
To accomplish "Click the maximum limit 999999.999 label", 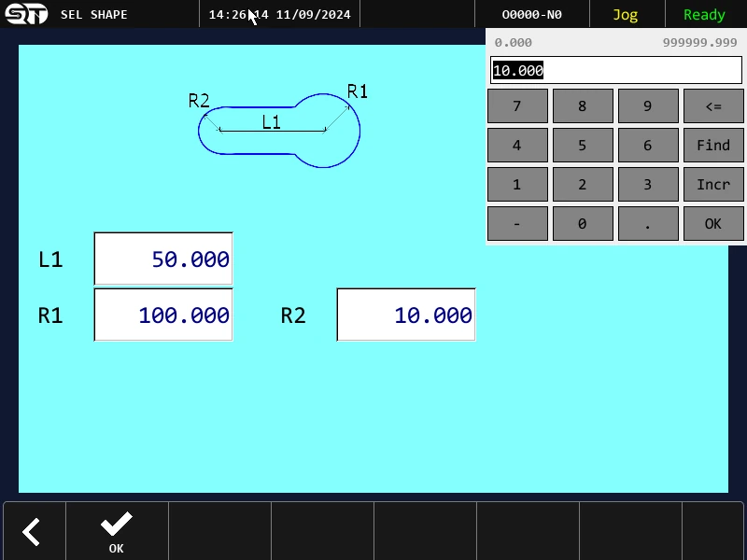I will click(699, 42).
